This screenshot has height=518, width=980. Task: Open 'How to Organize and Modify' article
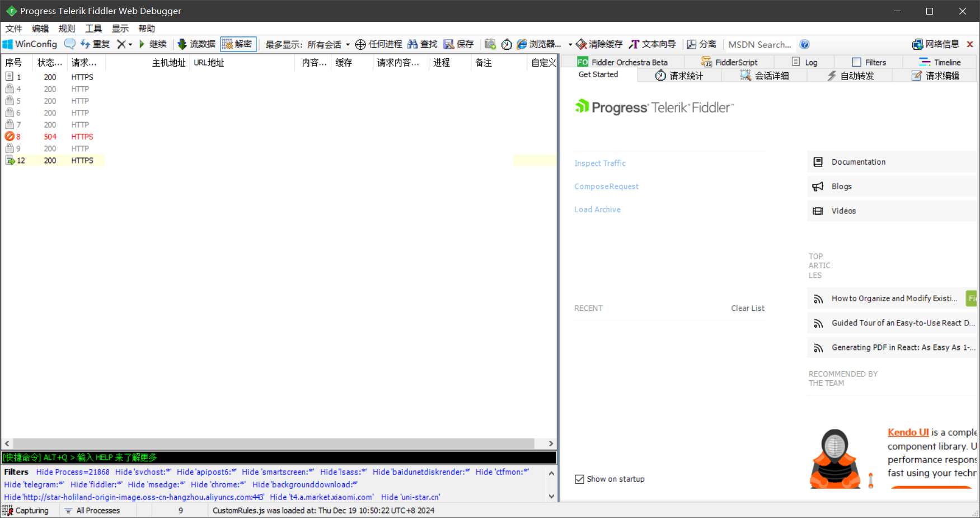coord(894,298)
